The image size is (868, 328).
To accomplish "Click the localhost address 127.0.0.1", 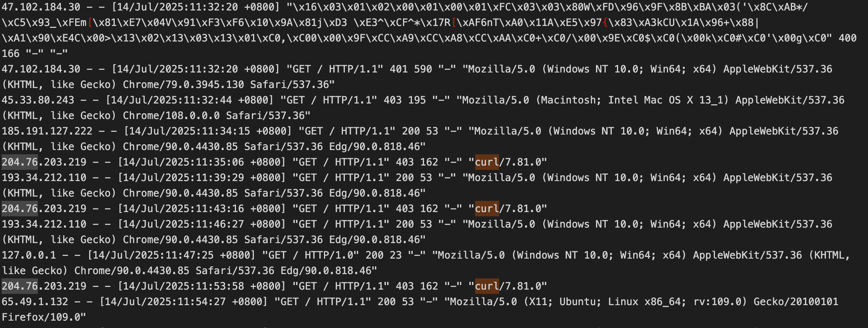I will [x=29, y=255].
